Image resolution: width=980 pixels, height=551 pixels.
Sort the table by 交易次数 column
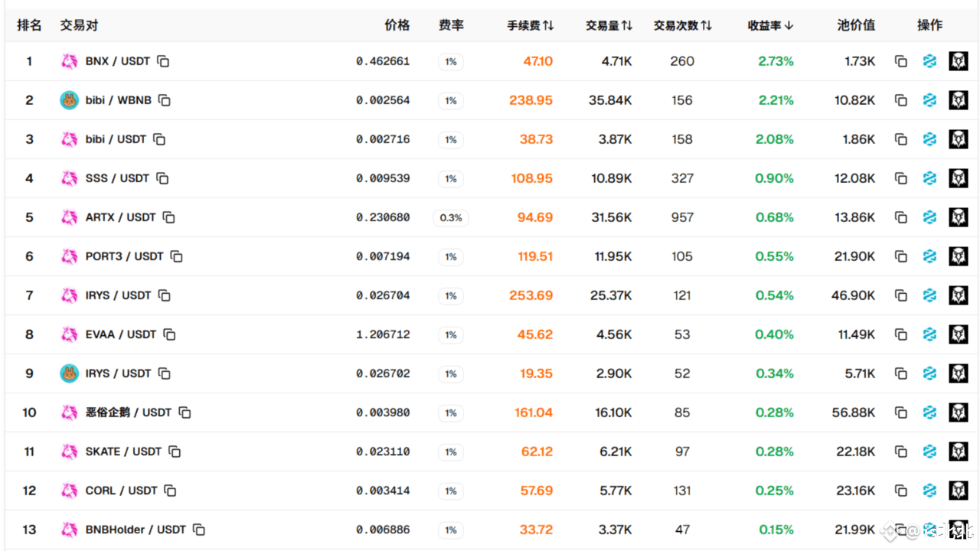click(683, 25)
